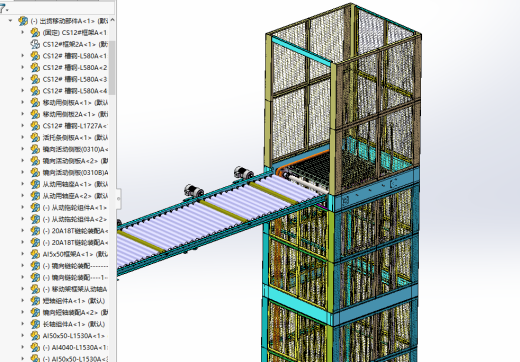Click the part icon of CS12# 槽钢-L580A<3>

(35, 79)
